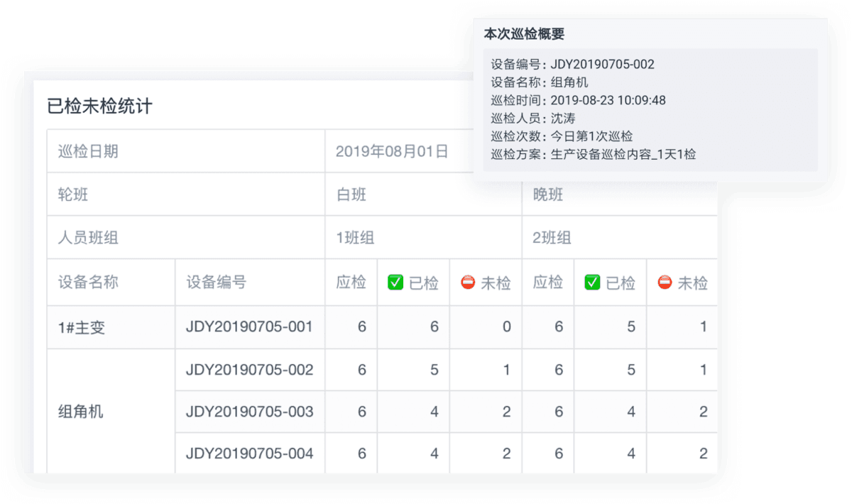Viewport: 852px width, 504px height.
Task: Click the green check icon under 白班
Action: 395,283
